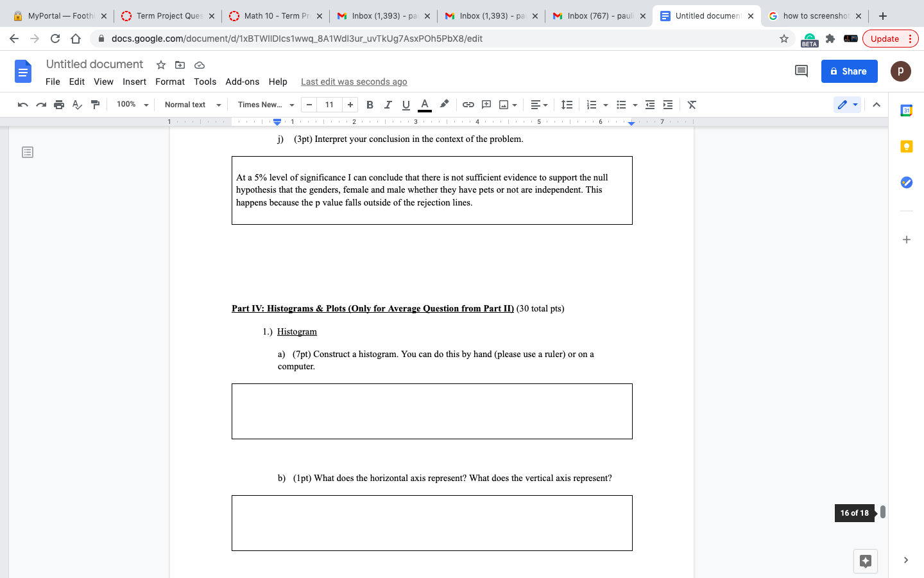This screenshot has width=924, height=578.
Task: Open the text alignment dropdown
Action: tap(539, 104)
